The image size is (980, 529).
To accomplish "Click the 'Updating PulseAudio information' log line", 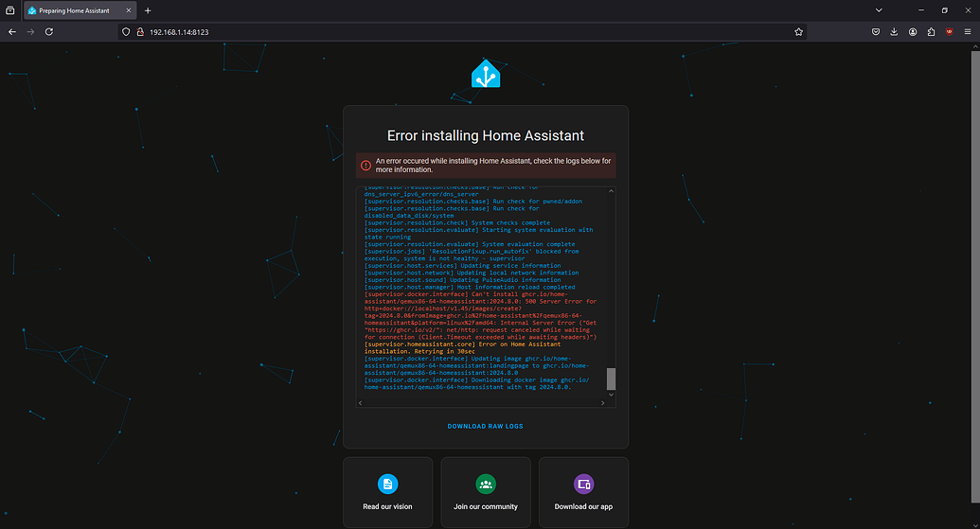I will point(462,280).
